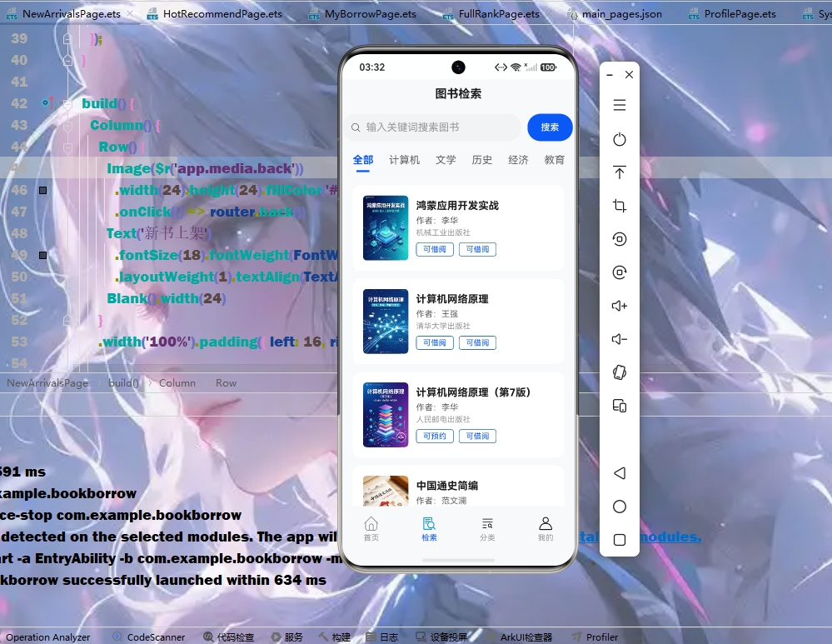This screenshot has width=832, height=644.
Task: Select the 历史 category tab in the app
Action: click(x=482, y=160)
